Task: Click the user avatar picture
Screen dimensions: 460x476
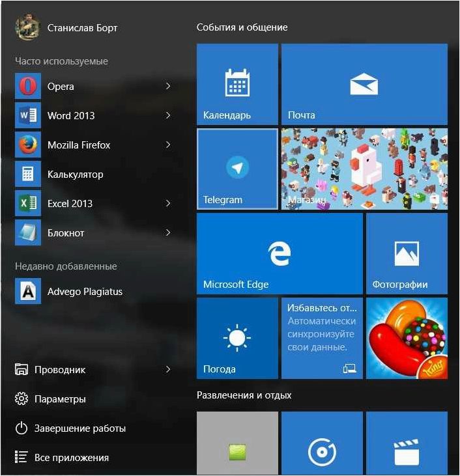Action: point(27,27)
